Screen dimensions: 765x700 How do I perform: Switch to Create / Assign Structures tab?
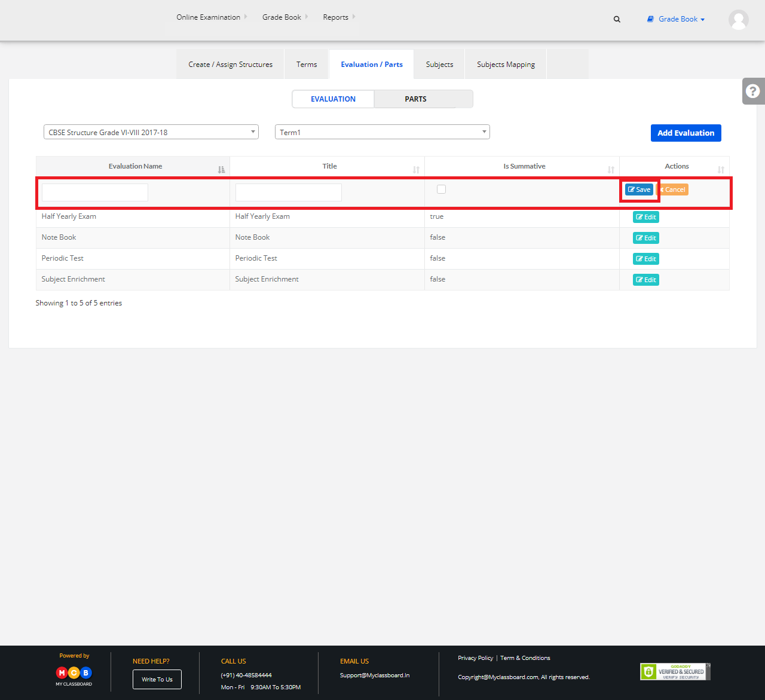[x=231, y=65]
